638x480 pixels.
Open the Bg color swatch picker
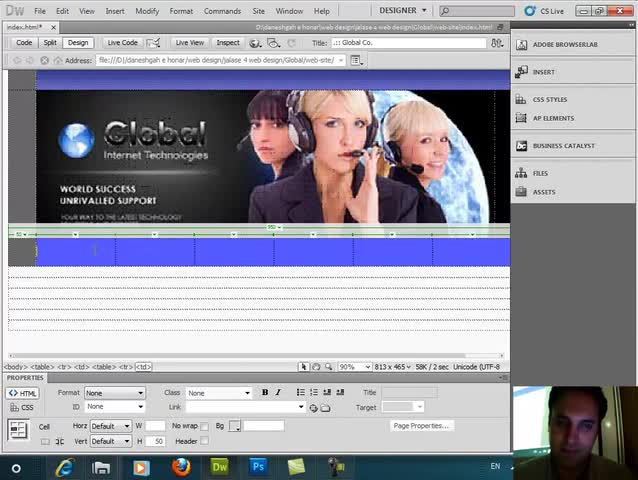pyautogui.click(x=235, y=426)
